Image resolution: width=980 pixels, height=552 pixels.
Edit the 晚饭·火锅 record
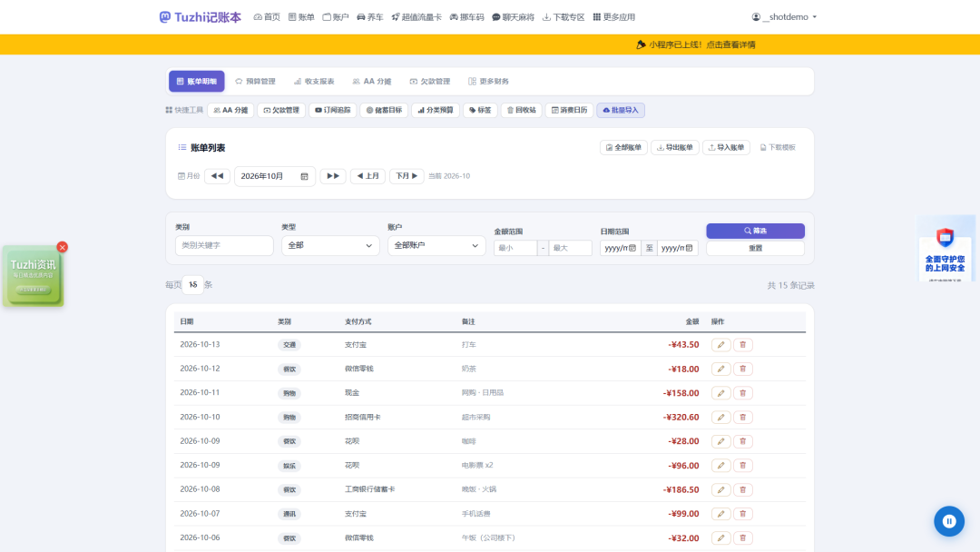pos(720,489)
